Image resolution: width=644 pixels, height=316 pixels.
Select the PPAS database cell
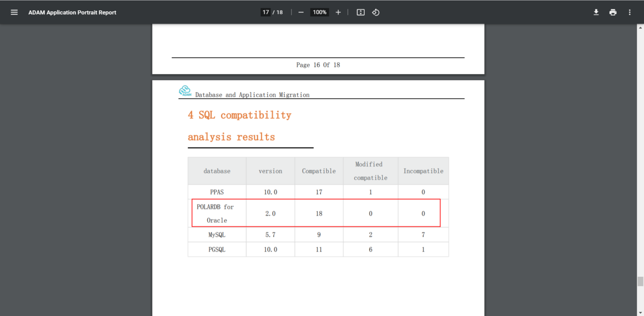click(217, 192)
